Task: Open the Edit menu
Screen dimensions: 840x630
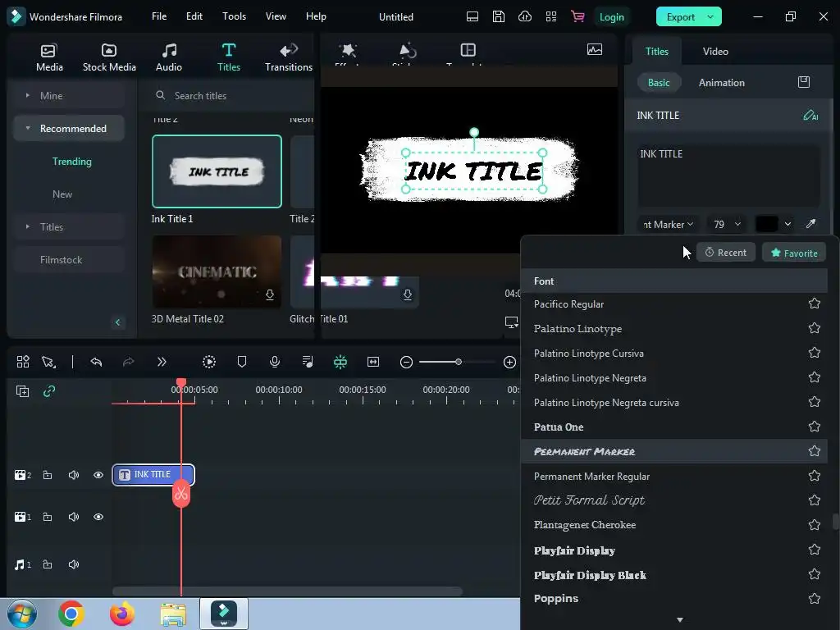Action: point(194,16)
